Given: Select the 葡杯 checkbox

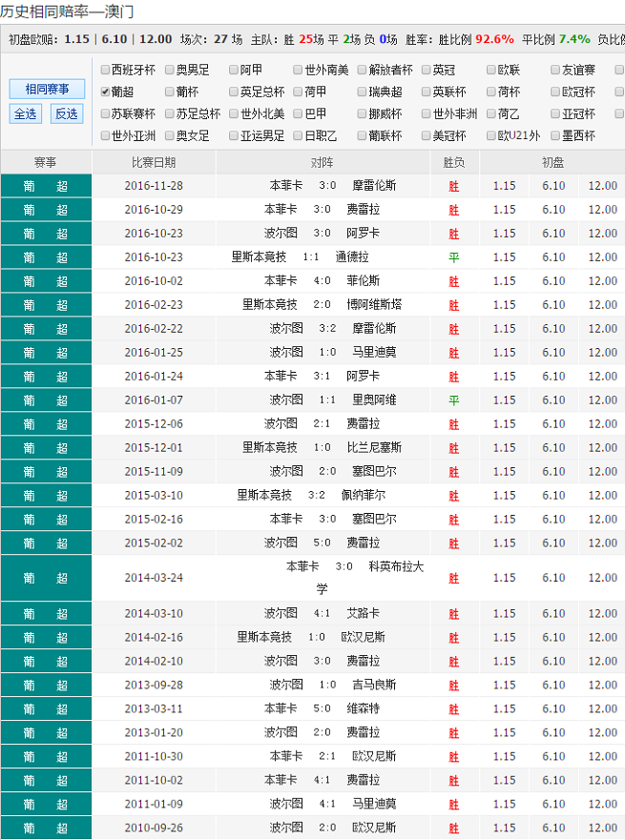Looking at the screenshot, I should pos(170,92).
